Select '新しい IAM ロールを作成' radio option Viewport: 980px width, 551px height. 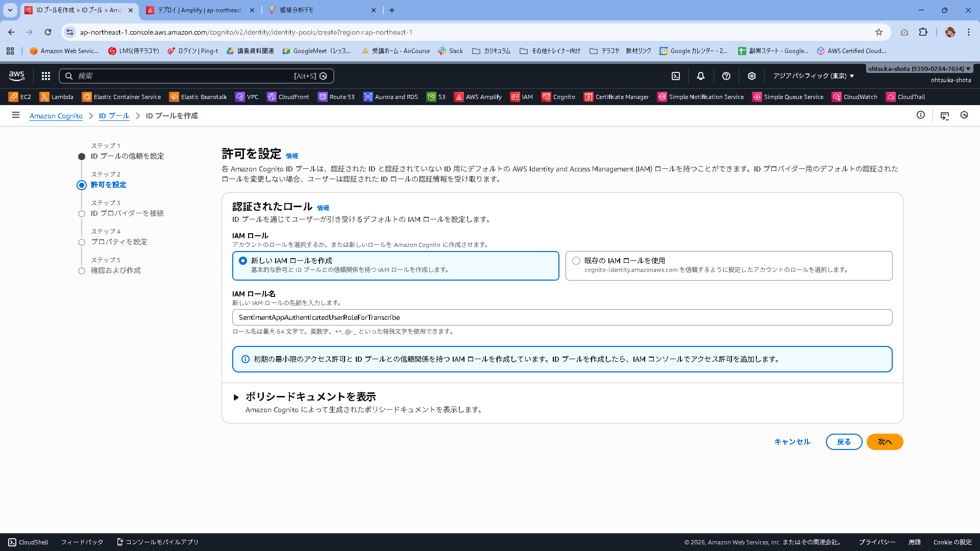pyautogui.click(x=243, y=261)
